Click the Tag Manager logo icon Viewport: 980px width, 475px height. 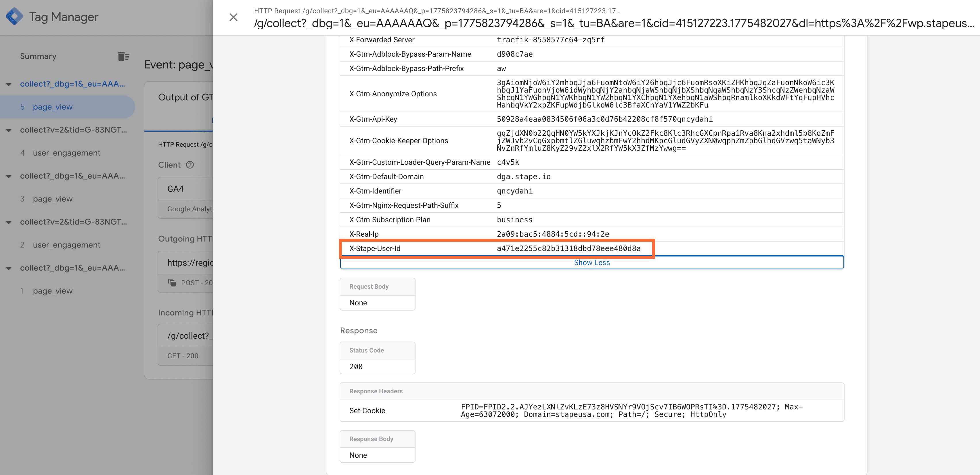tap(15, 16)
